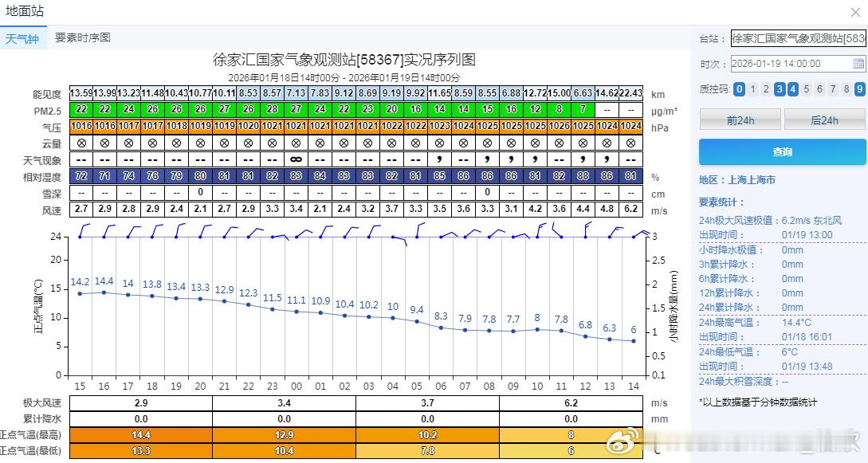Select relative humidity cell 85
This screenshot has height=463, width=868.
pos(439,176)
